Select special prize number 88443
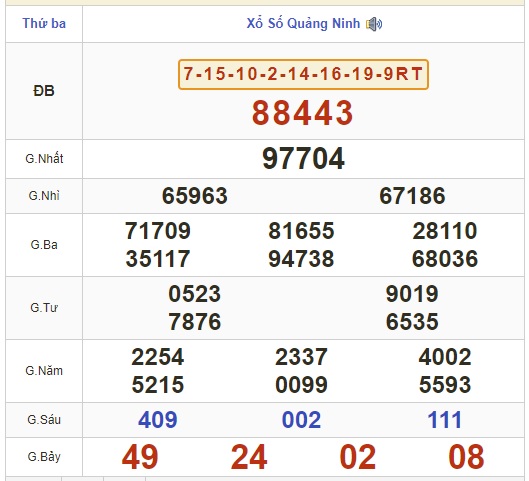This screenshot has width=529, height=481. [x=303, y=113]
